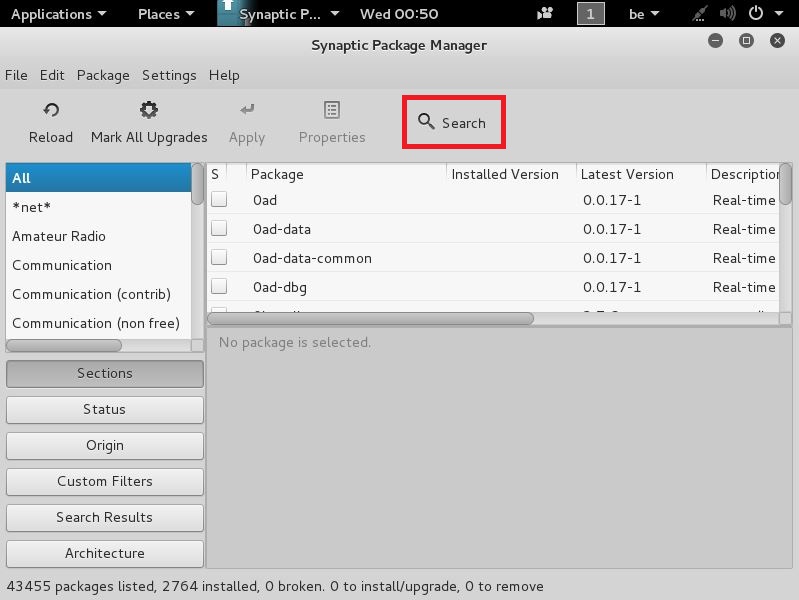Select the '0ad-data-common' package name
This screenshot has width=799, height=600.
312,258
